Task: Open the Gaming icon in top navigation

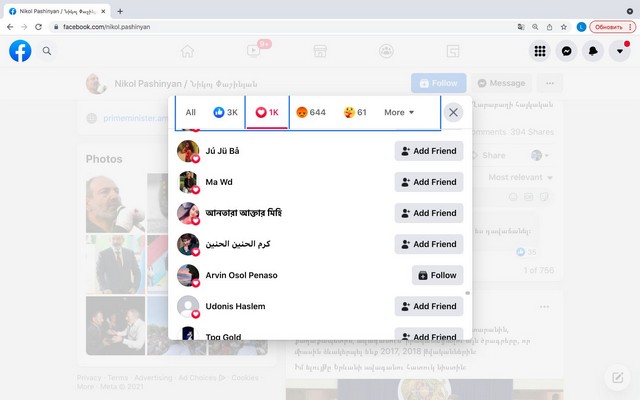Action: point(453,51)
